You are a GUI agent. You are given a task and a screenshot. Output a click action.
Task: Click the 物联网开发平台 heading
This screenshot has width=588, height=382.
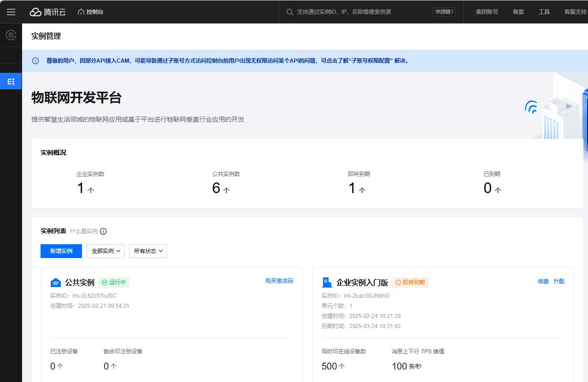(x=76, y=98)
